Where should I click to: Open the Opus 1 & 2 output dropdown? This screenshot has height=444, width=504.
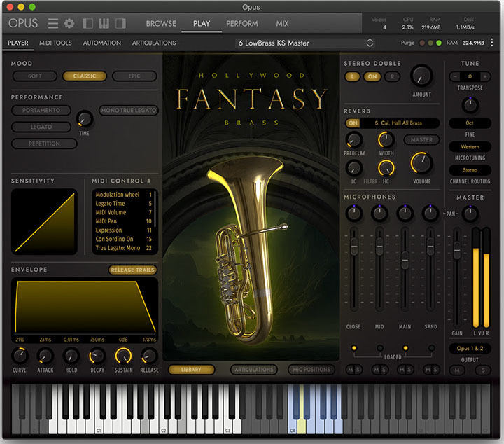[x=470, y=349]
